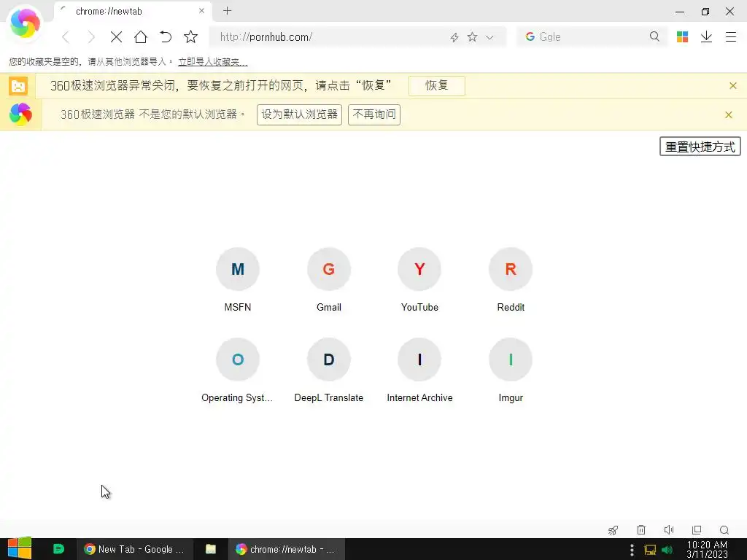747x560 pixels.
Task: Dismiss the default browser notification bar
Action: [729, 114]
